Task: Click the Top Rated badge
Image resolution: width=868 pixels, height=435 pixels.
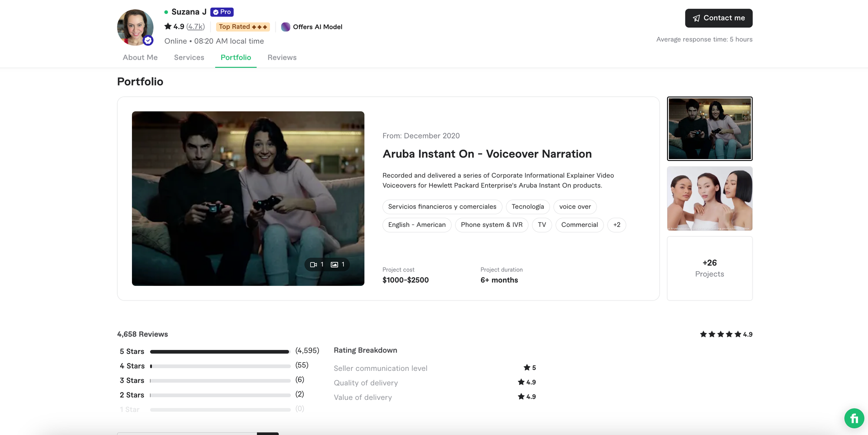Action: [243, 27]
